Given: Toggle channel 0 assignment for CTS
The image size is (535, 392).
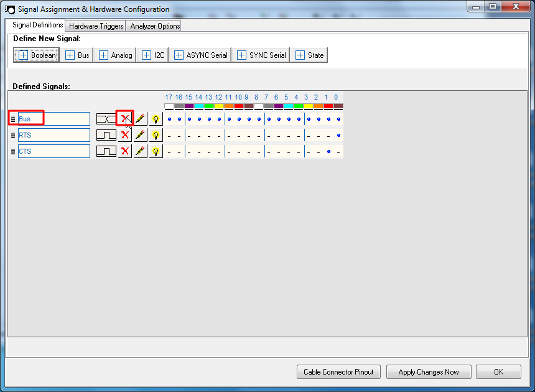Looking at the screenshot, I should 338,151.
